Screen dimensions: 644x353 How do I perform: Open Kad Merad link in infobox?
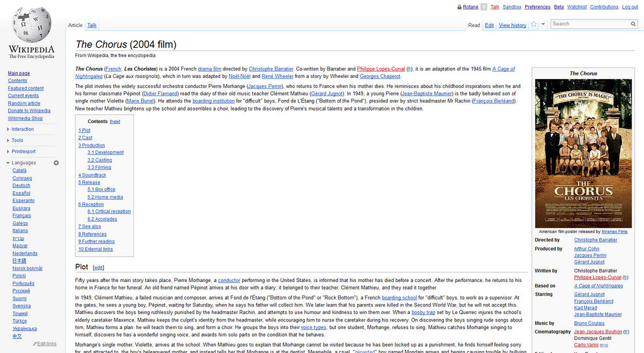pos(586,308)
